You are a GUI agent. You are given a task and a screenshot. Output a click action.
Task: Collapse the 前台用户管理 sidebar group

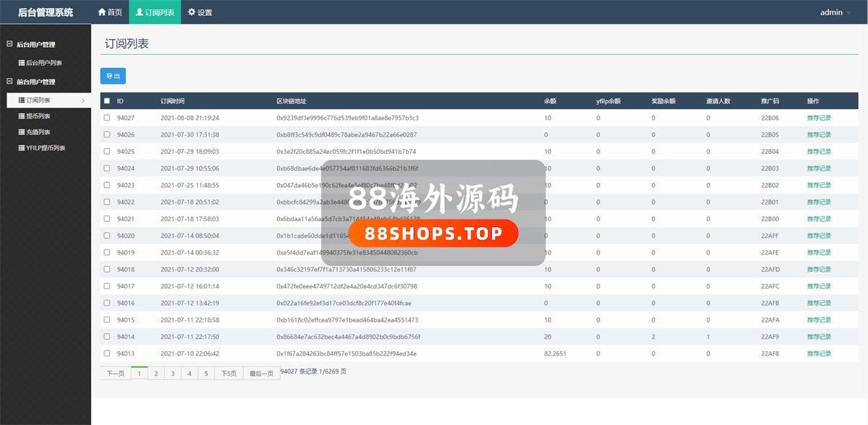click(9, 82)
